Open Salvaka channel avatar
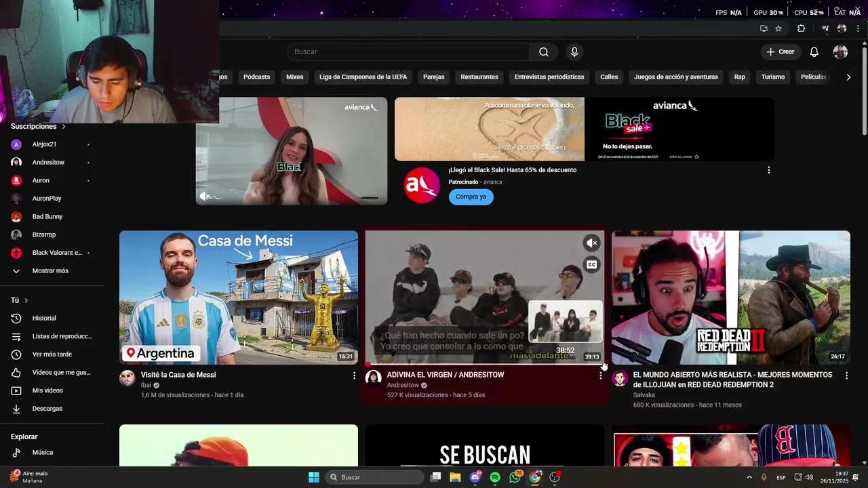This screenshot has width=868, height=488. (620, 378)
